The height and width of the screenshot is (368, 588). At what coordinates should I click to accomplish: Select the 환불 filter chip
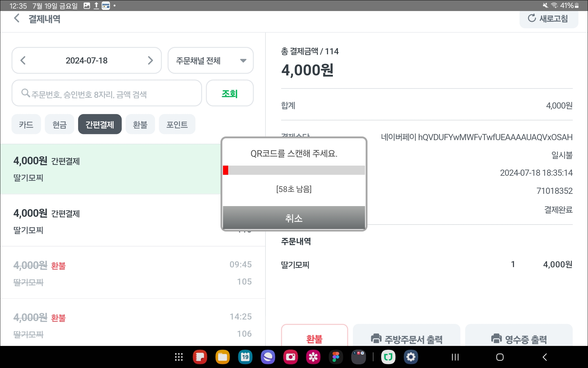tap(140, 125)
